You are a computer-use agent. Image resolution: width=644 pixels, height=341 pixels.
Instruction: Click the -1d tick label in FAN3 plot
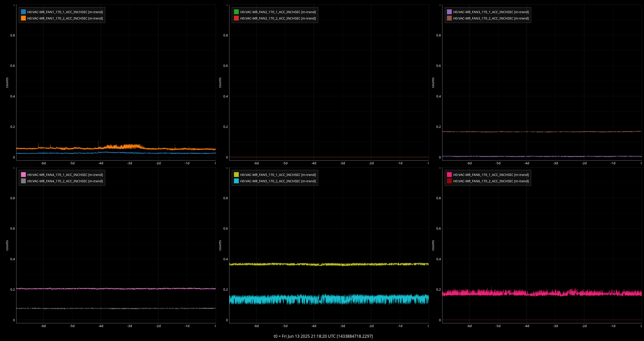(613, 163)
